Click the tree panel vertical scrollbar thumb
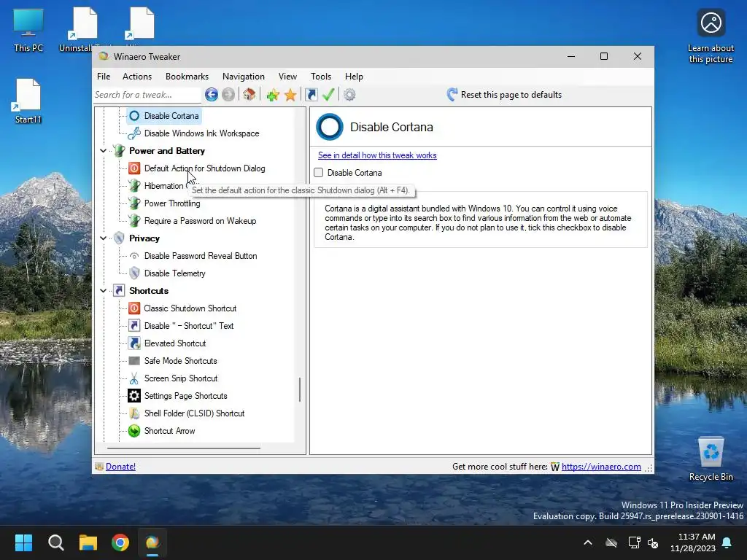The width and height of the screenshot is (747, 560). (x=300, y=389)
